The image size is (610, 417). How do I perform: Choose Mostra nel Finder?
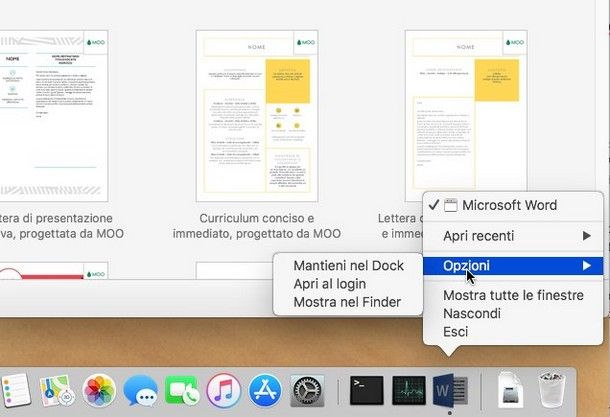point(348,302)
